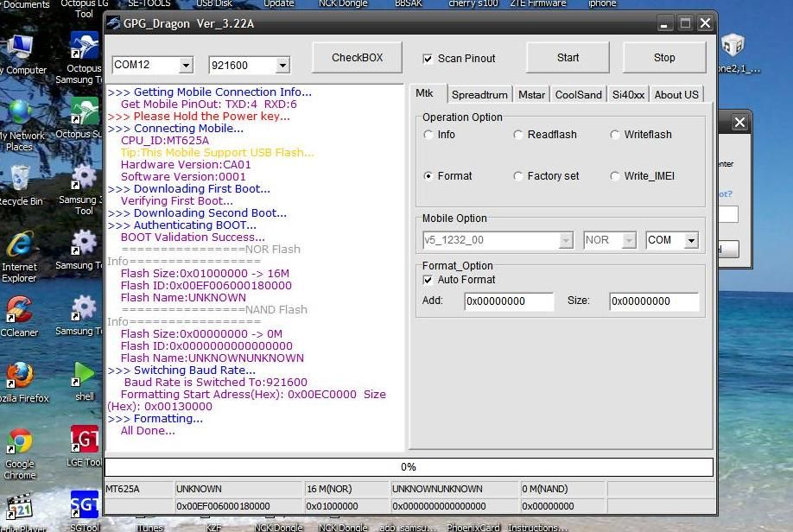
Task: Click the CheckBOX button
Action: 357,58
